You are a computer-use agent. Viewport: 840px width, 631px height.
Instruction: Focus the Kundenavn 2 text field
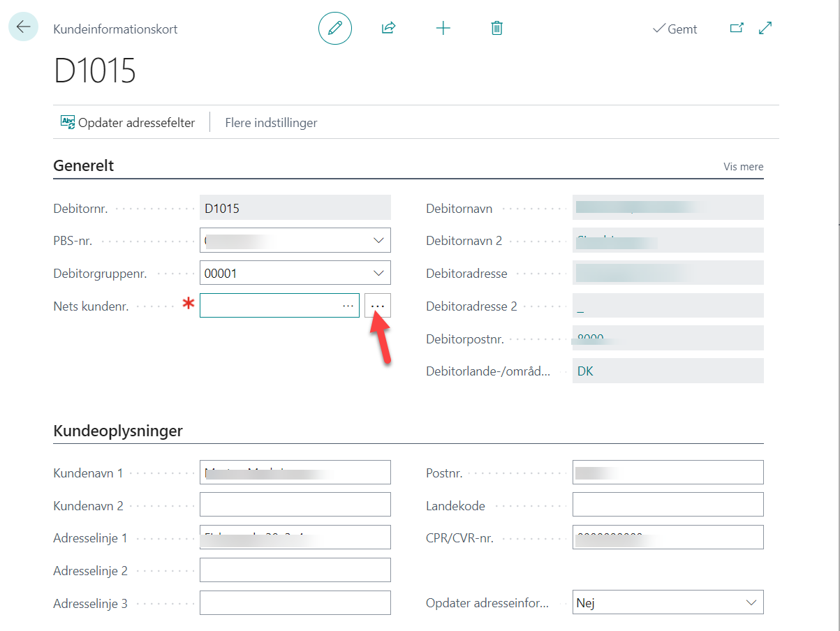[295, 505]
